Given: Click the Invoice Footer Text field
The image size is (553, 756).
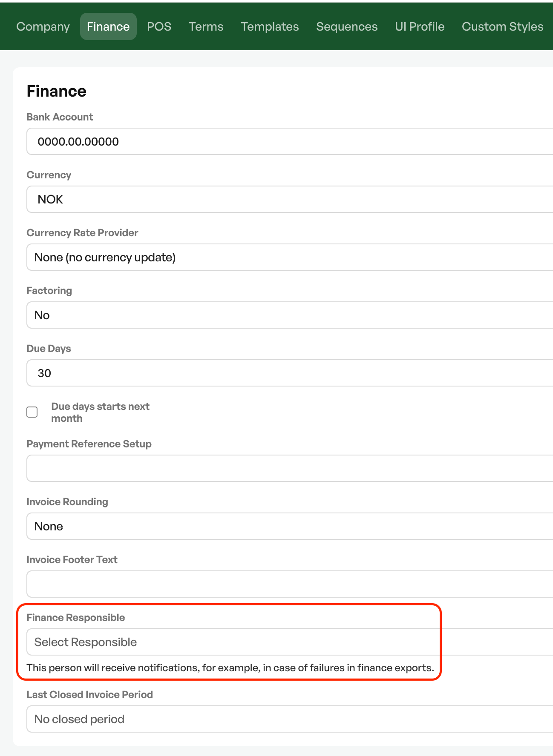Looking at the screenshot, I should 290,584.
